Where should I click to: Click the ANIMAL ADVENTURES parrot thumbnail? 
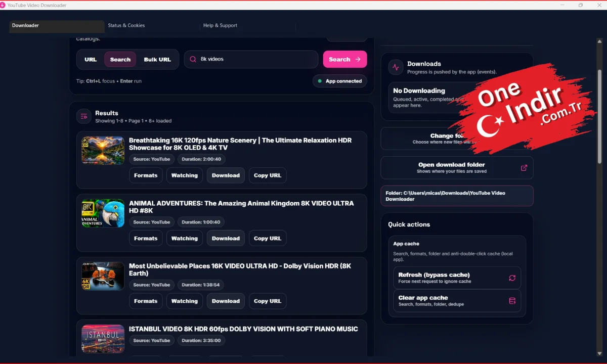(x=103, y=213)
